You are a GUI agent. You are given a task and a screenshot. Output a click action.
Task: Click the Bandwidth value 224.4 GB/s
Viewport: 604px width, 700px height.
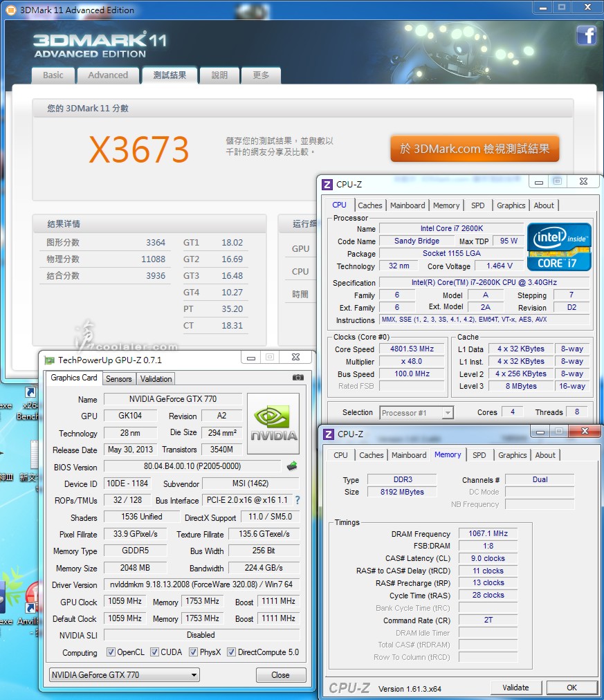[264, 567]
